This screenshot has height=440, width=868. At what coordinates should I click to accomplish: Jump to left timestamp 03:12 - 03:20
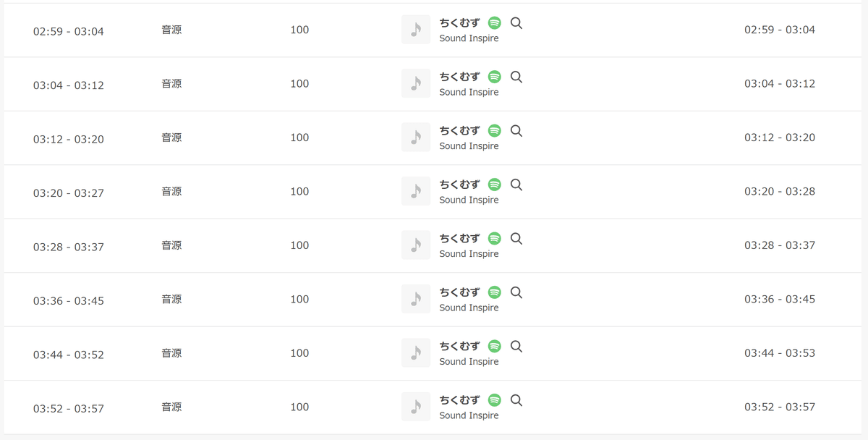69,139
